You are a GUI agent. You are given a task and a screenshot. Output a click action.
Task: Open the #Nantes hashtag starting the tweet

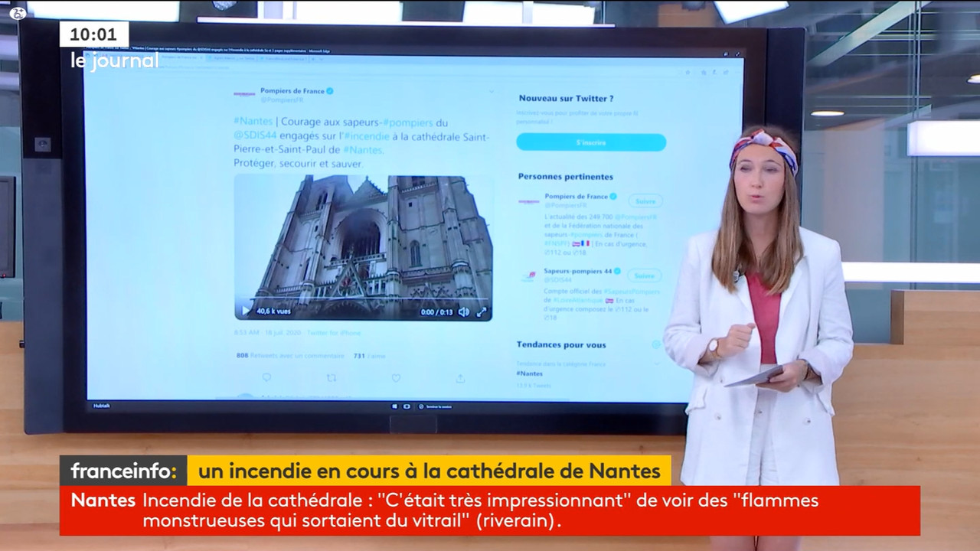coord(253,122)
